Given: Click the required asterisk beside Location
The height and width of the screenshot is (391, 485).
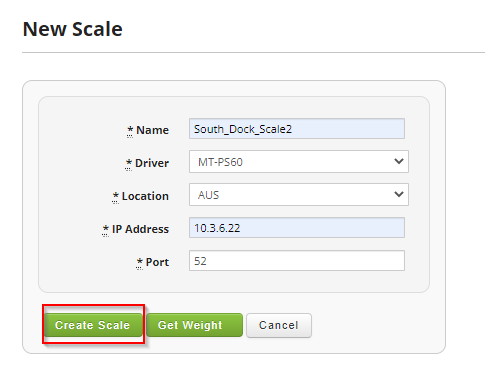Looking at the screenshot, I should [x=115, y=196].
